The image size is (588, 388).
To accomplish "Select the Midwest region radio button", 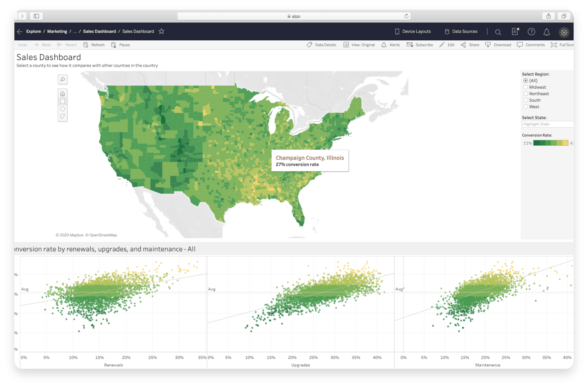I will tap(526, 87).
